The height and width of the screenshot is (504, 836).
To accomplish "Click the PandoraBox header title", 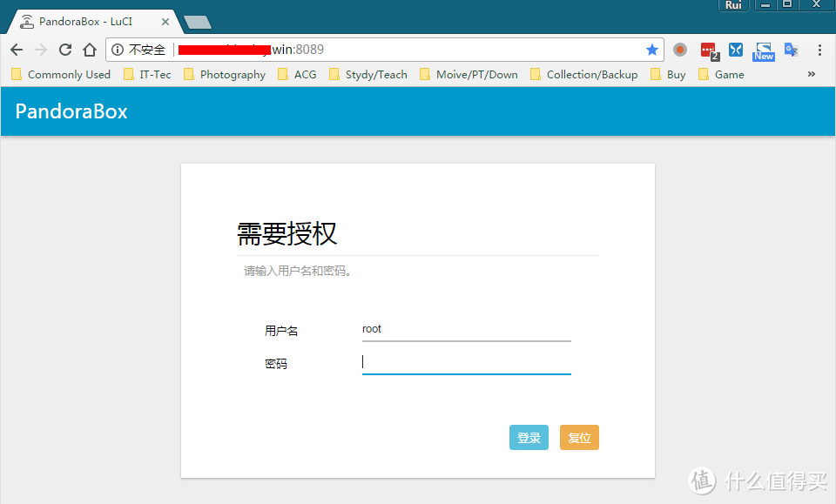I will (x=71, y=111).
